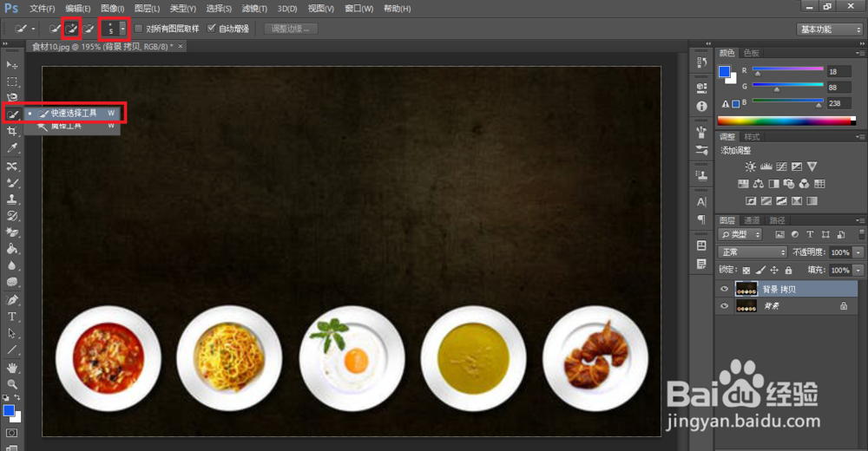Select the Move tool
Image resolution: width=868 pixels, height=451 pixels.
(x=11, y=65)
